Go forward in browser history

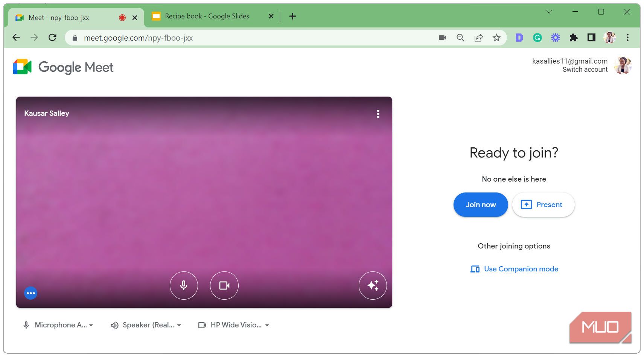pos(34,38)
